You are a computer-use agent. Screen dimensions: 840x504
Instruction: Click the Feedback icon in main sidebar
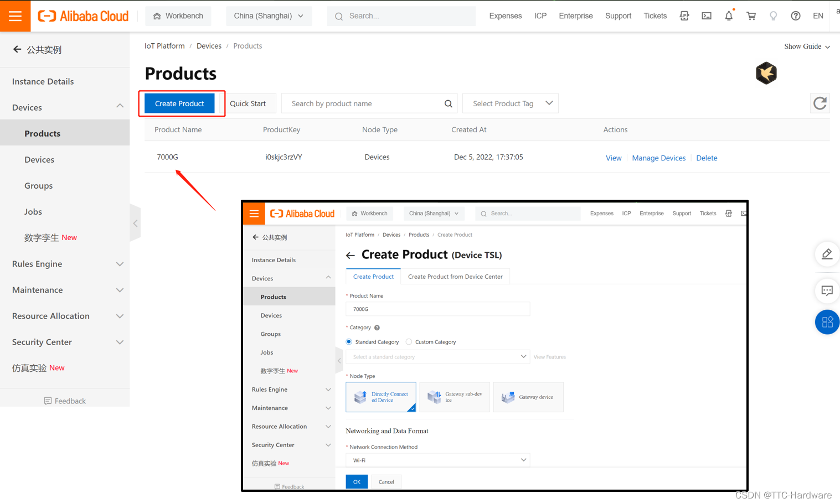coord(48,401)
